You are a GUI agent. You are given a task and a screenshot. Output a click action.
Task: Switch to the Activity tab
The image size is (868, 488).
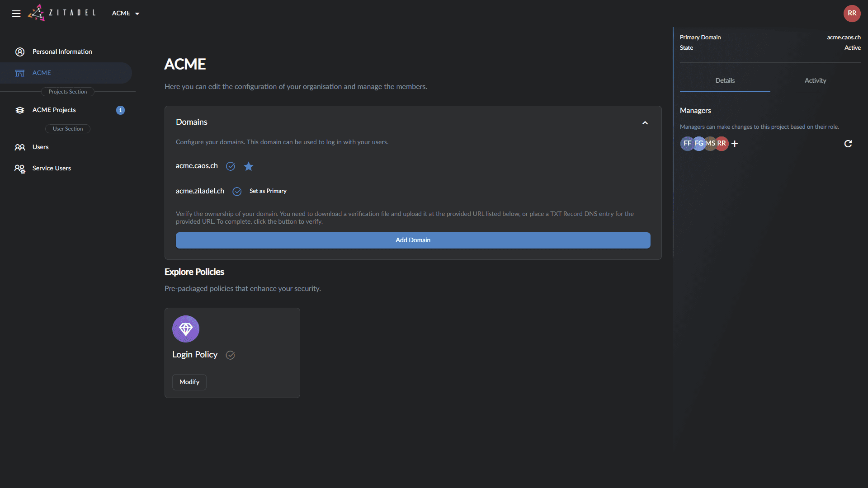815,80
